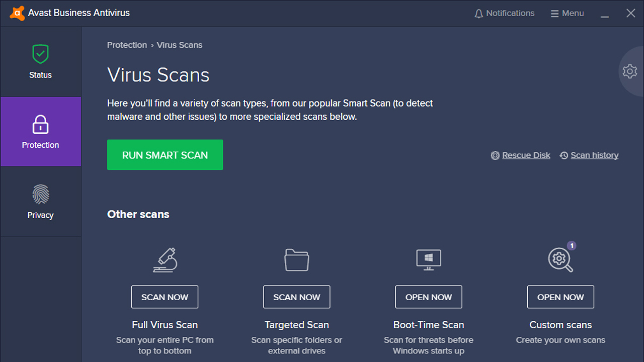The width and height of the screenshot is (644, 362).
Task: Open the Rescue Disk link
Action: point(526,155)
